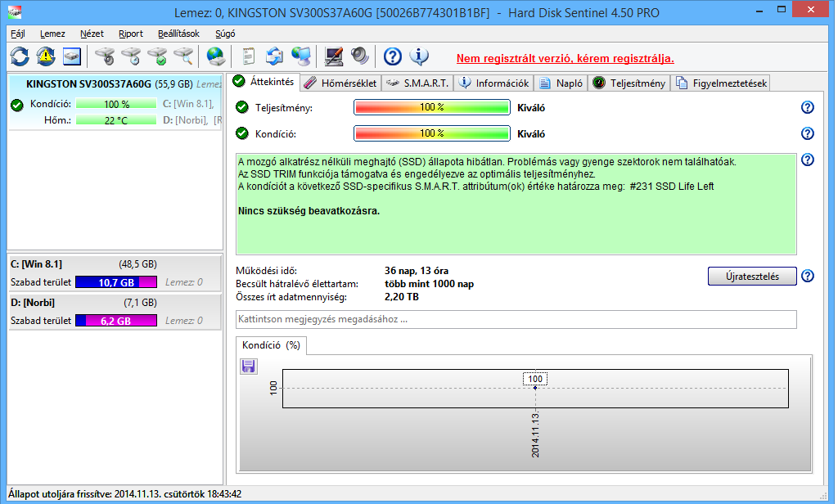Open the Nézet menu
The image size is (838, 504).
pos(92,34)
